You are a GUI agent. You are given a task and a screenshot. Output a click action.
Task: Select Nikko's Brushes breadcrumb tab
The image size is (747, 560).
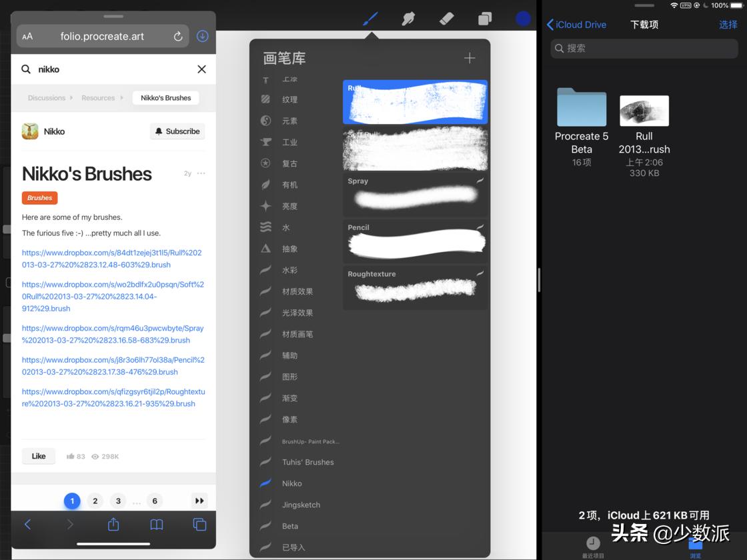click(x=166, y=98)
